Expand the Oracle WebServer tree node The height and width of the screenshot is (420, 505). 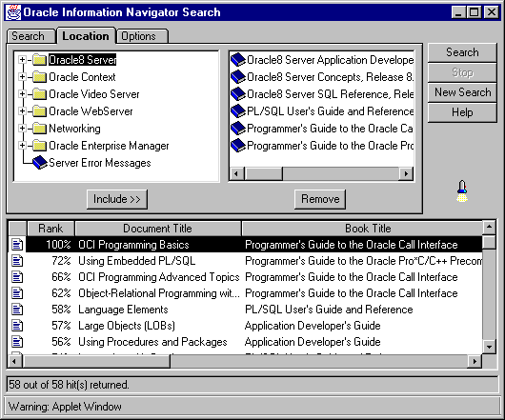[22, 111]
